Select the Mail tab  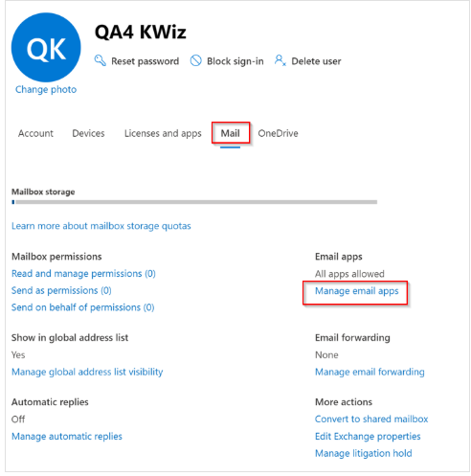[x=230, y=133]
